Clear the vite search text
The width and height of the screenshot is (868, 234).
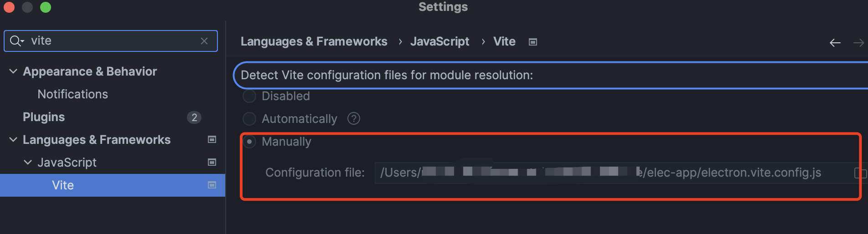tap(204, 41)
